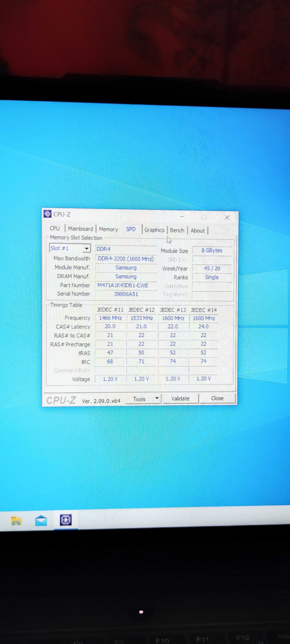
Task: Close the CPU-Z window with X
Action: coord(227,218)
